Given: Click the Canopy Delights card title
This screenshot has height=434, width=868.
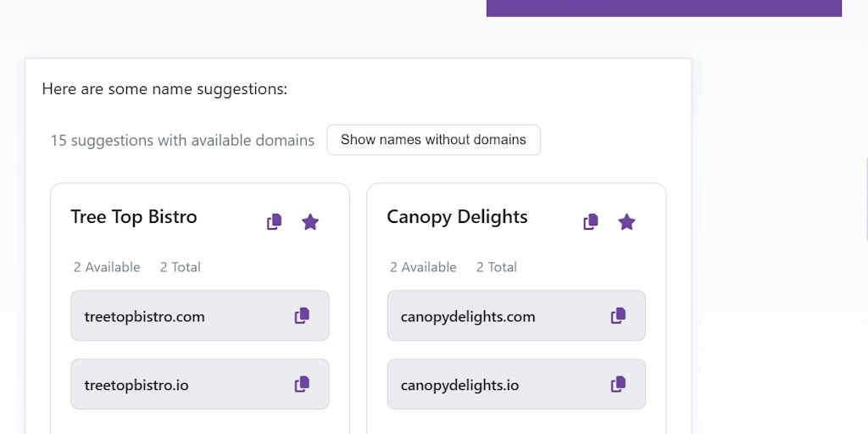Looking at the screenshot, I should pyautogui.click(x=457, y=217).
